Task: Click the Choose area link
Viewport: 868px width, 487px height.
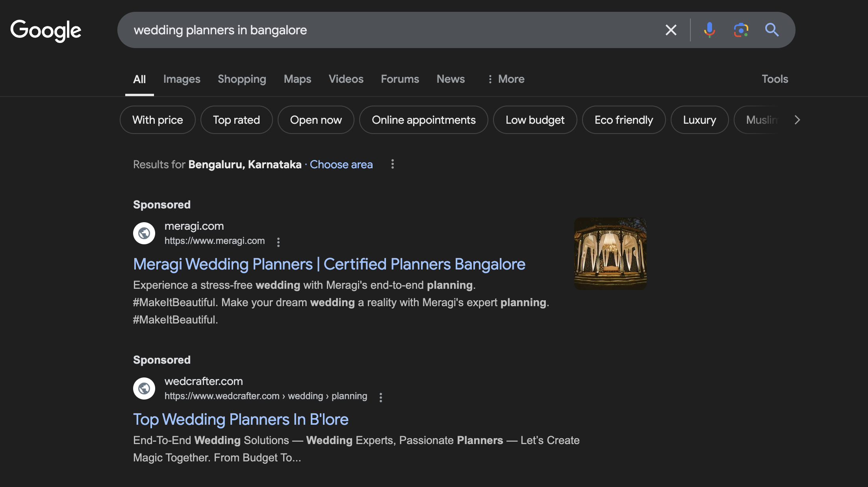Action: 341,164
